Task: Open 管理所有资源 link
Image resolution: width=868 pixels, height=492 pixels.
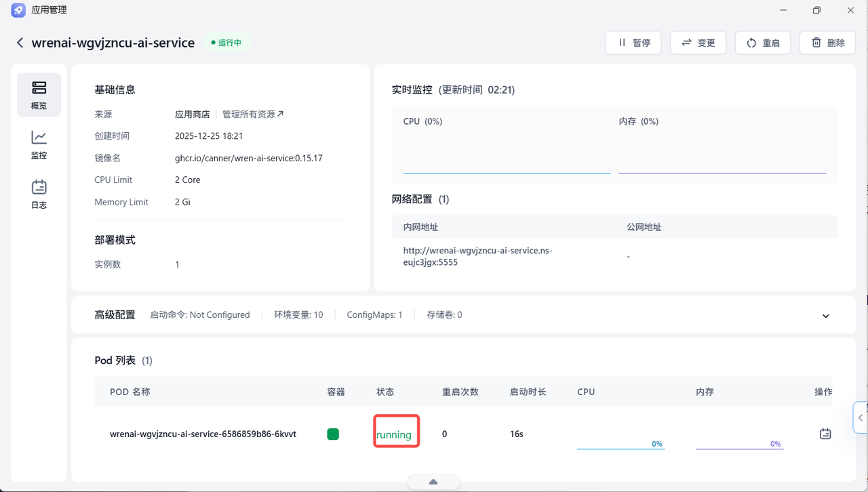Action: click(x=253, y=114)
